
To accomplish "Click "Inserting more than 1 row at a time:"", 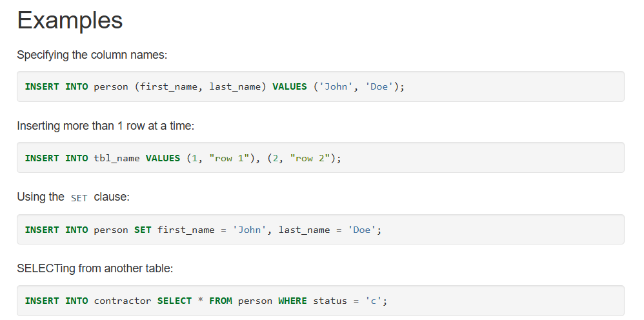I will tap(106, 126).
